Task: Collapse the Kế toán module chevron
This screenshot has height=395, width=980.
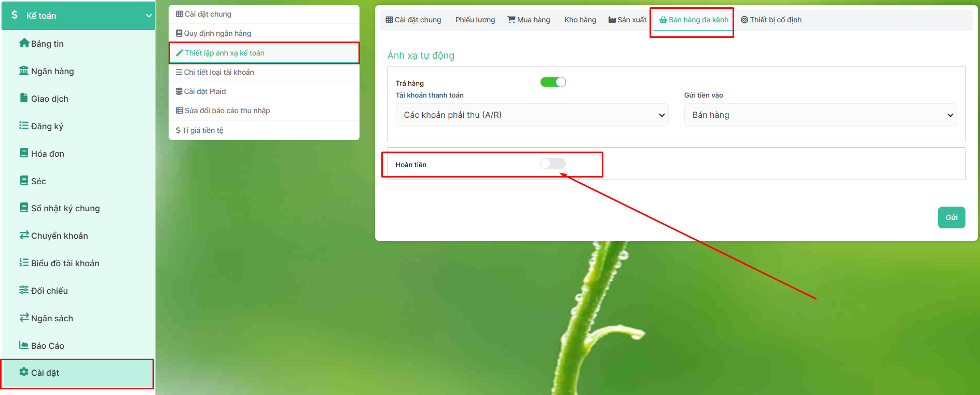Action: [149, 16]
